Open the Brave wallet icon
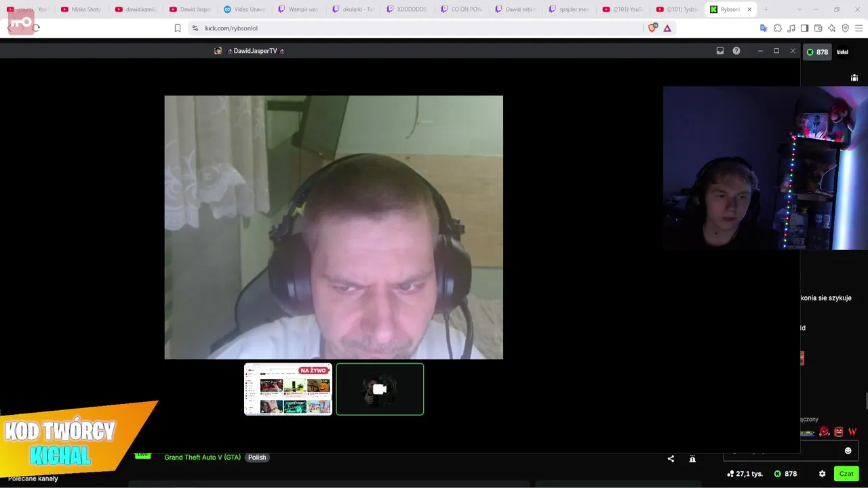Image resolution: width=868 pixels, height=488 pixels. 818,28
